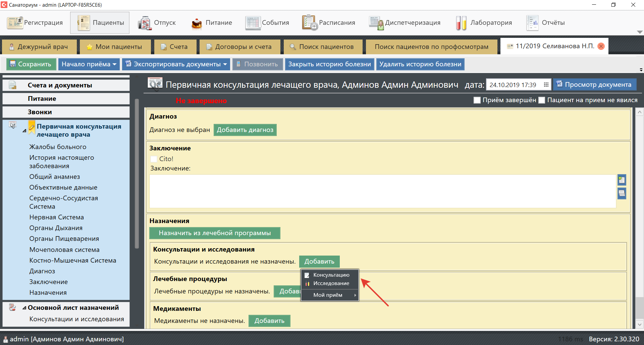Collapse the Основной лист назначений tree node
Screen dimensions: 644x345
click(x=24, y=308)
